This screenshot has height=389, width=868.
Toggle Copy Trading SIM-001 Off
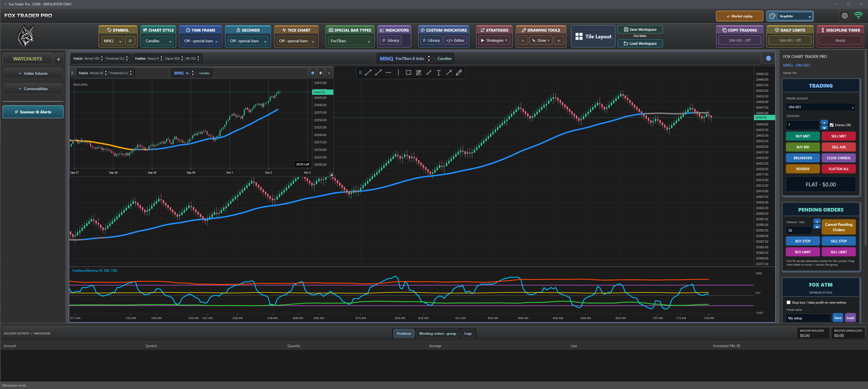739,41
